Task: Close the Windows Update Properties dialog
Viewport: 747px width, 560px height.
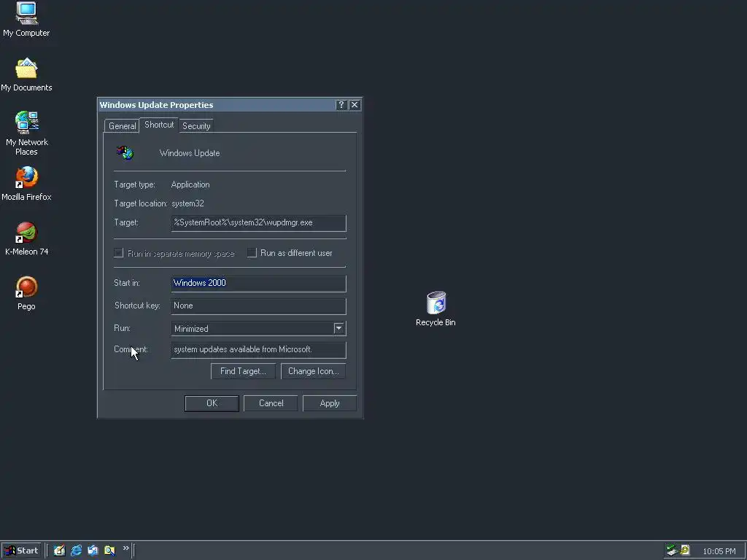Action: point(355,105)
